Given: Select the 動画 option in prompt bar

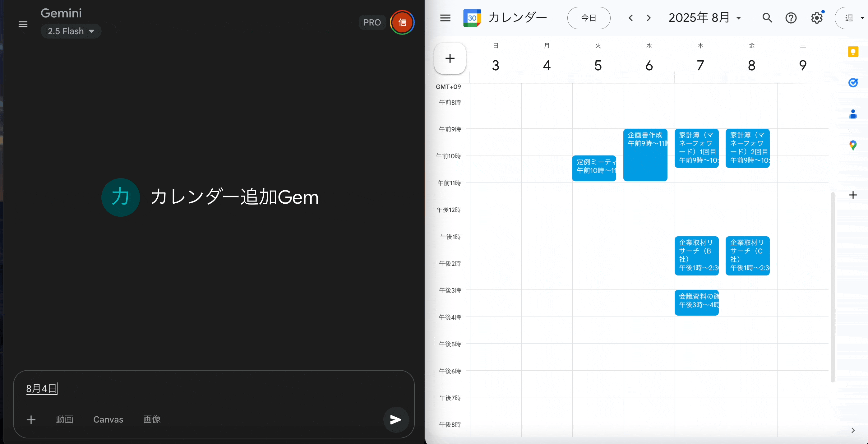Looking at the screenshot, I should point(64,419).
